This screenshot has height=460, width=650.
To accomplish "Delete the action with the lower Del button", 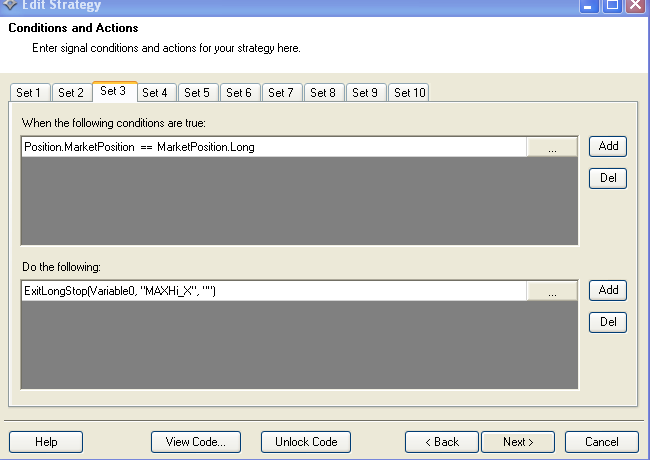I will pyautogui.click(x=608, y=322).
